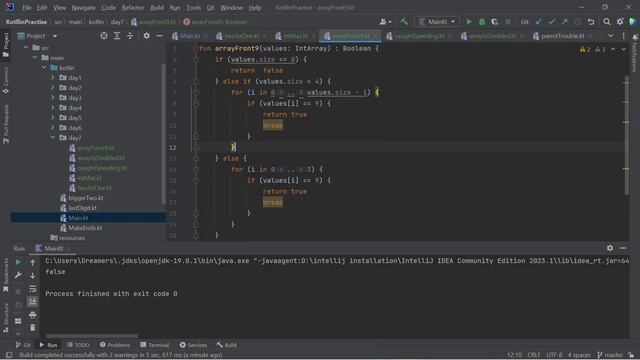Show hidden editor tabs chevron
Image resolution: width=640 pixels, height=360 pixels.
[611, 36]
